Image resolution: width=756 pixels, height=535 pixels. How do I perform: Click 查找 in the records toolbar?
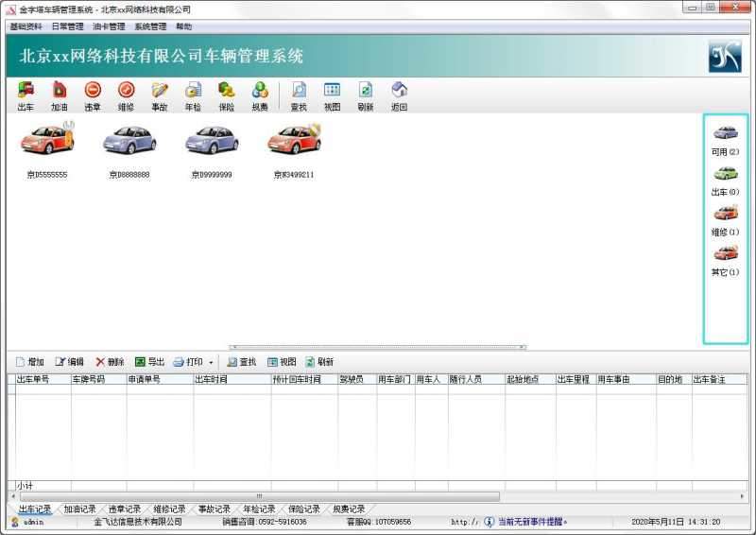pyautogui.click(x=242, y=362)
